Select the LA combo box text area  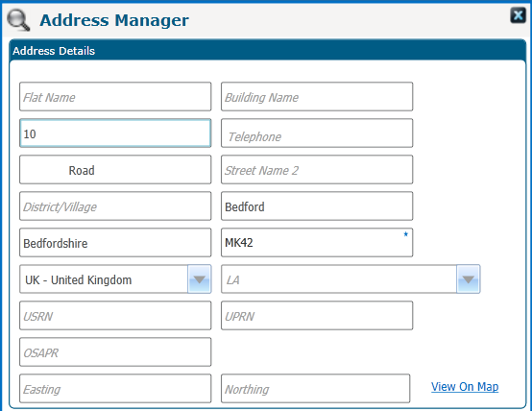(x=339, y=279)
